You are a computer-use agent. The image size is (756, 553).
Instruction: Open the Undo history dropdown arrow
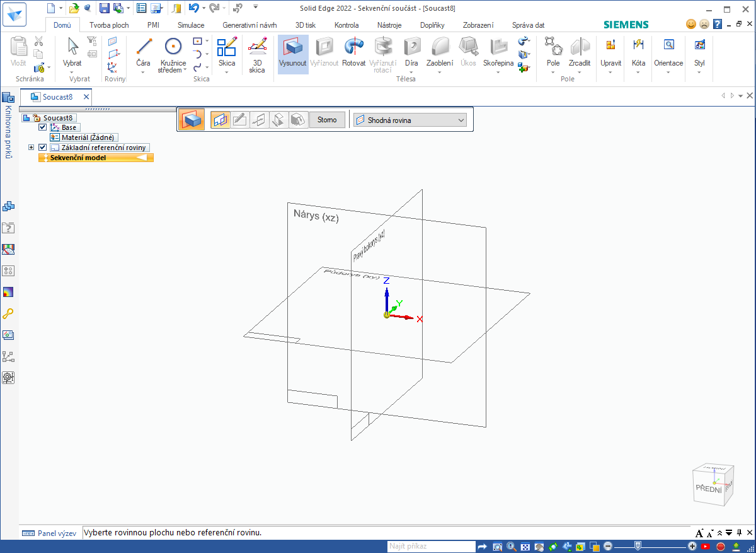tap(204, 8)
